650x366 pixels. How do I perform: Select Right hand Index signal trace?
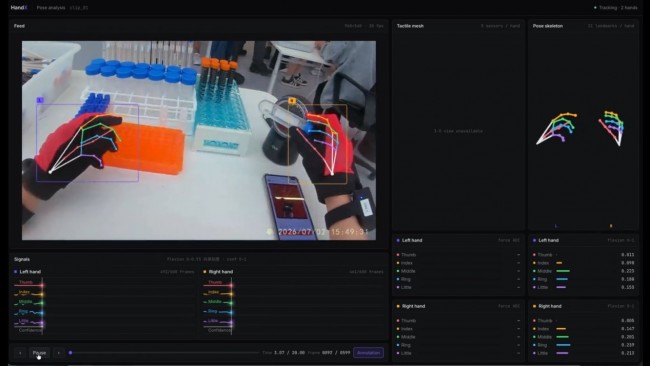pos(218,293)
